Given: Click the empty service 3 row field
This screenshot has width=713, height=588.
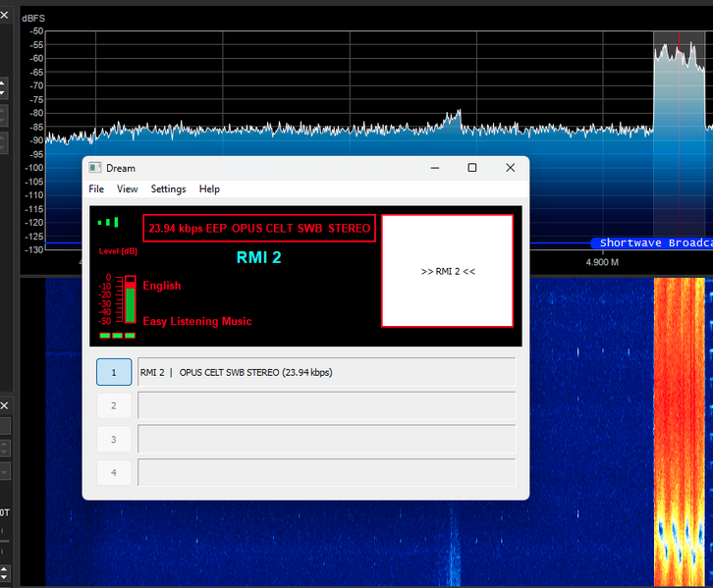Looking at the screenshot, I should [x=326, y=440].
